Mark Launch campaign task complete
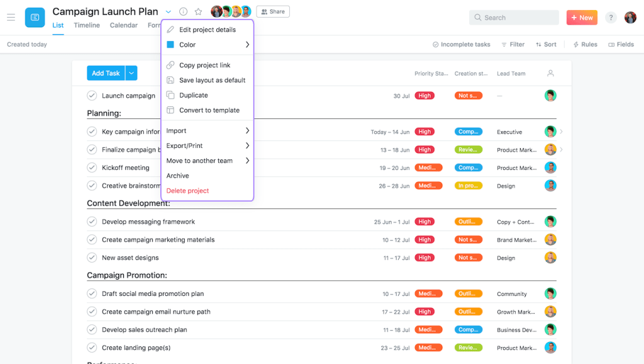 [92, 96]
